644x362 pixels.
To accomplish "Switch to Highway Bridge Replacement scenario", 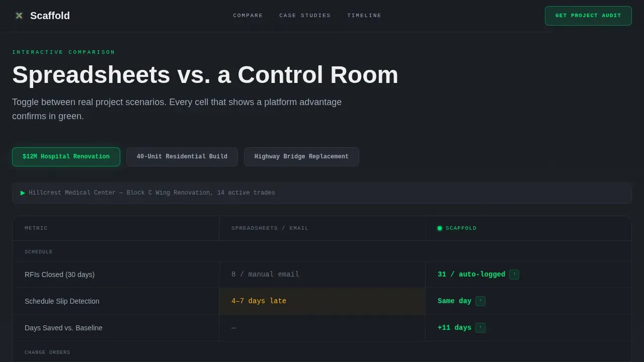I will pyautogui.click(x=301, y=157).
